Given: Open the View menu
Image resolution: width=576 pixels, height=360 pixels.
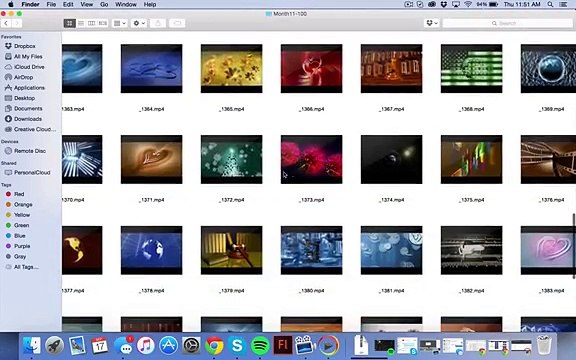Looking at the screenshot, I should click(x=87, y=4).
